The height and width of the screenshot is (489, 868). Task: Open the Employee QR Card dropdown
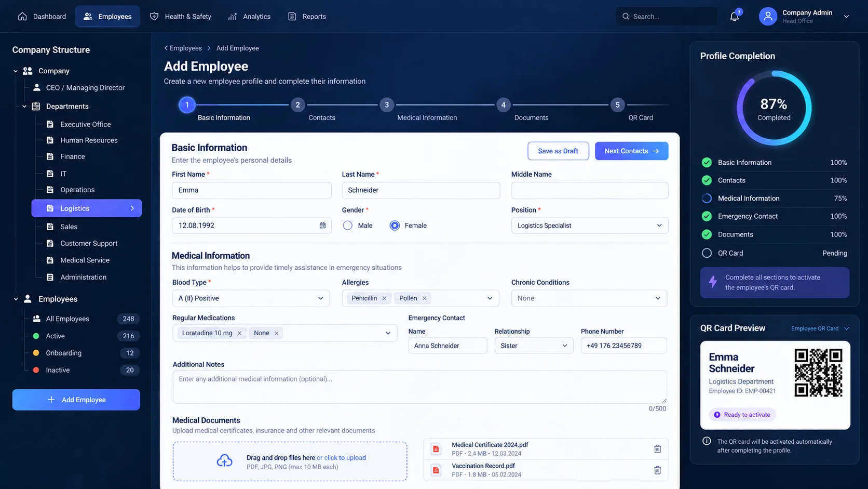(820, 328)
